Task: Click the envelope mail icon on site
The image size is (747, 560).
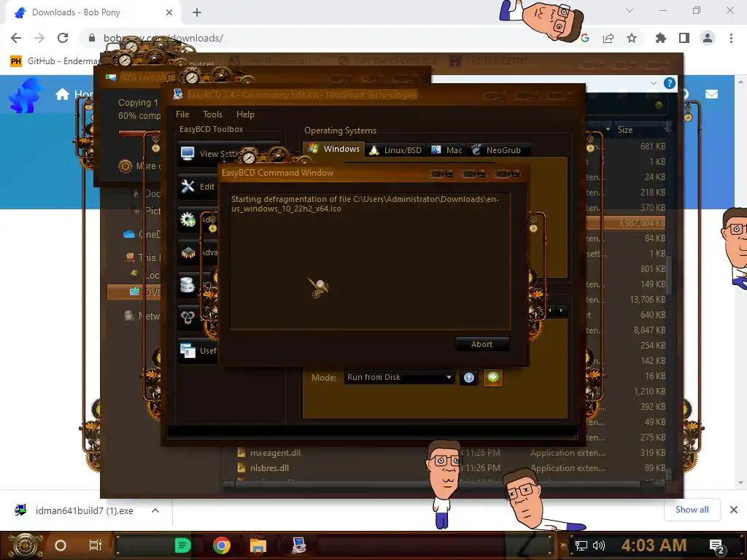Action: pyautogui.click(x=712, y=94)
